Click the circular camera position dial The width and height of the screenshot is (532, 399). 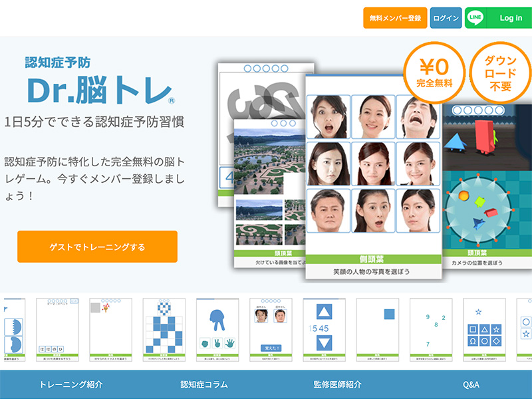coord(478,209)
